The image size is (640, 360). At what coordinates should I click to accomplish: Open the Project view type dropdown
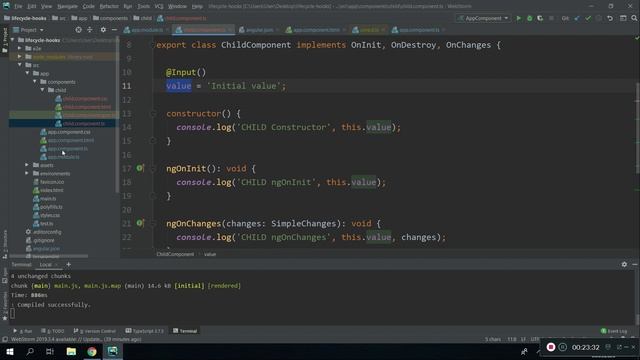tap(28, 30)
